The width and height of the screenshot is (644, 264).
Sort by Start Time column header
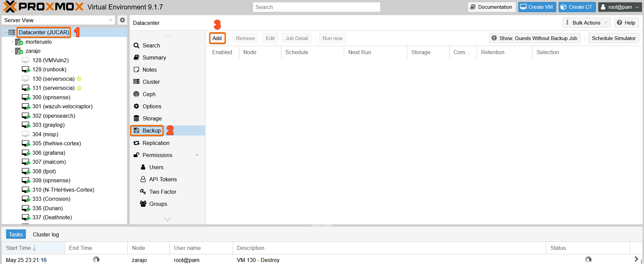tap(33, 248)
